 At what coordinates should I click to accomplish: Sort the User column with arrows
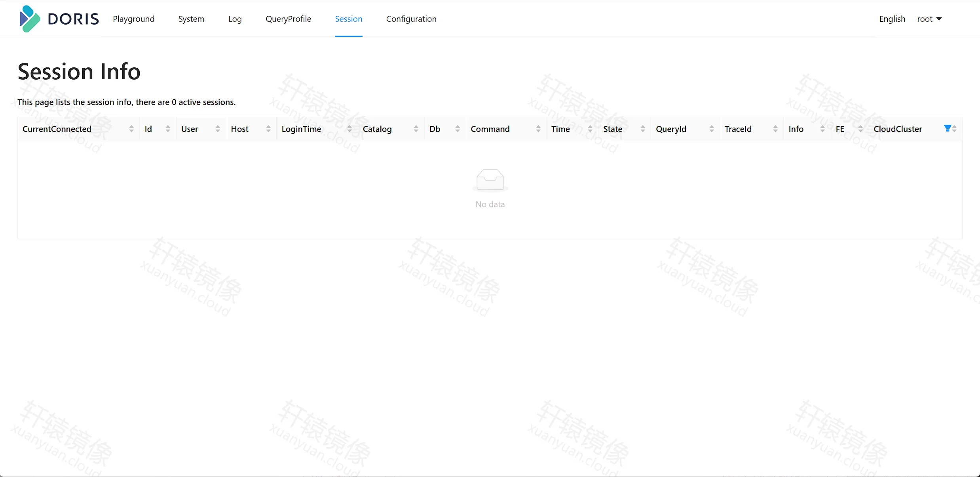[x=218, y=129]
